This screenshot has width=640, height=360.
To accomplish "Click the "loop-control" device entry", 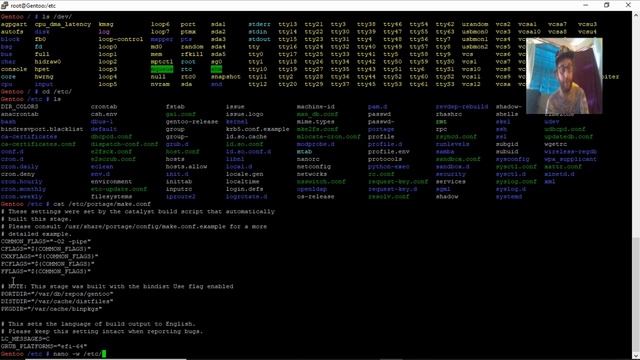I will pos(121,39).
